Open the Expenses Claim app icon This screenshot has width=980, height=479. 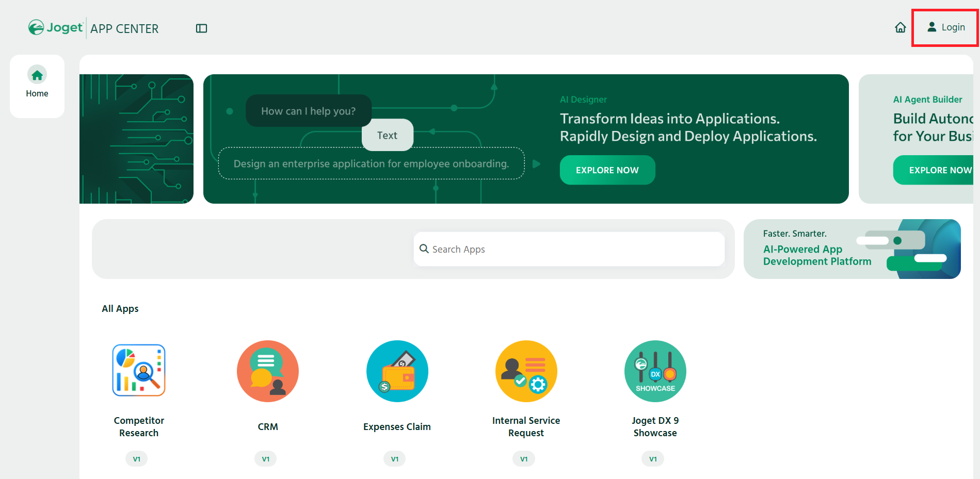tap(397, 371)
